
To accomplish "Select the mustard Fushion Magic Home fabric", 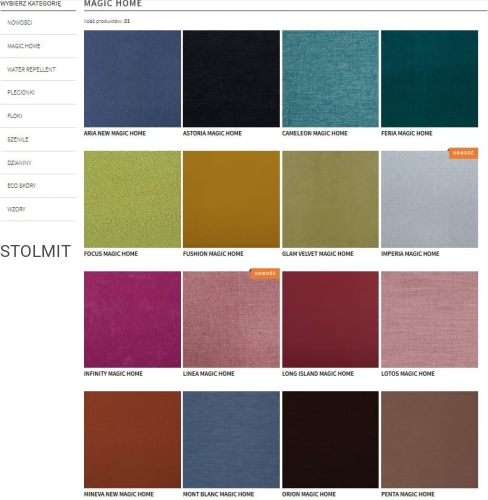I will coord(231,199).
